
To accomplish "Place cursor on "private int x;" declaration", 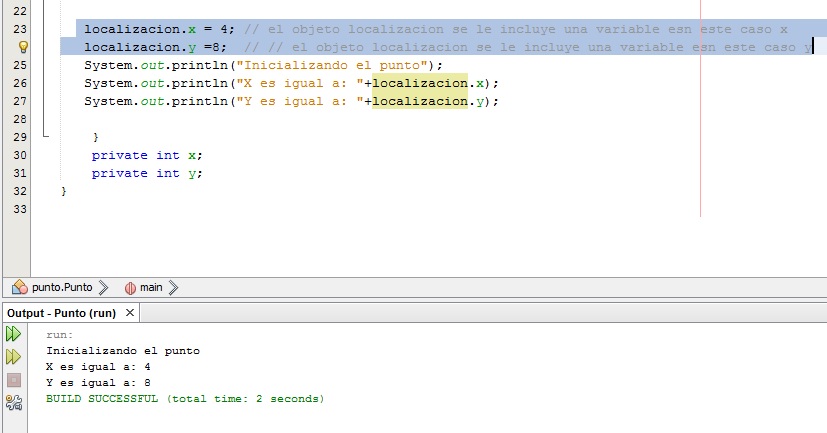I will coord(146,155).
